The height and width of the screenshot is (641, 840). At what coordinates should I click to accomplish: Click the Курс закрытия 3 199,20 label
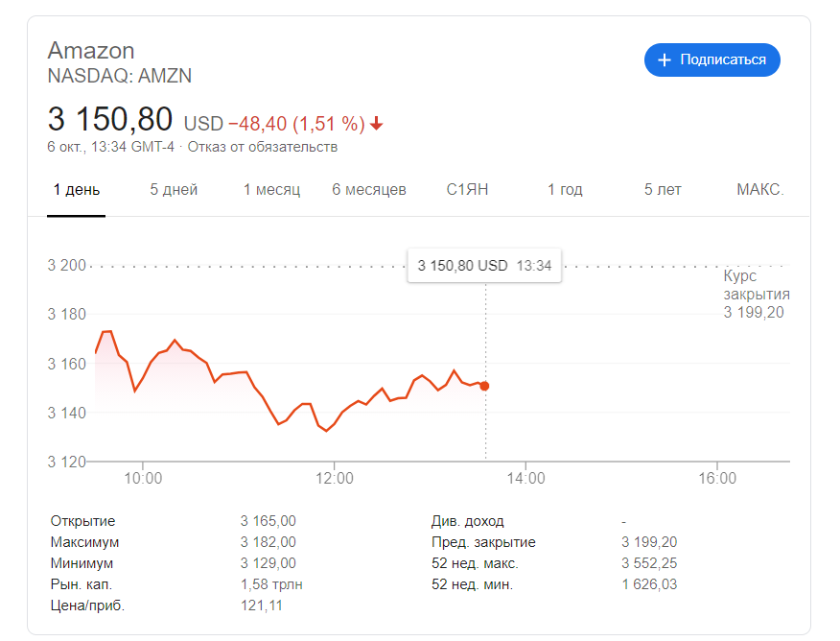click(x=757, y=294)
